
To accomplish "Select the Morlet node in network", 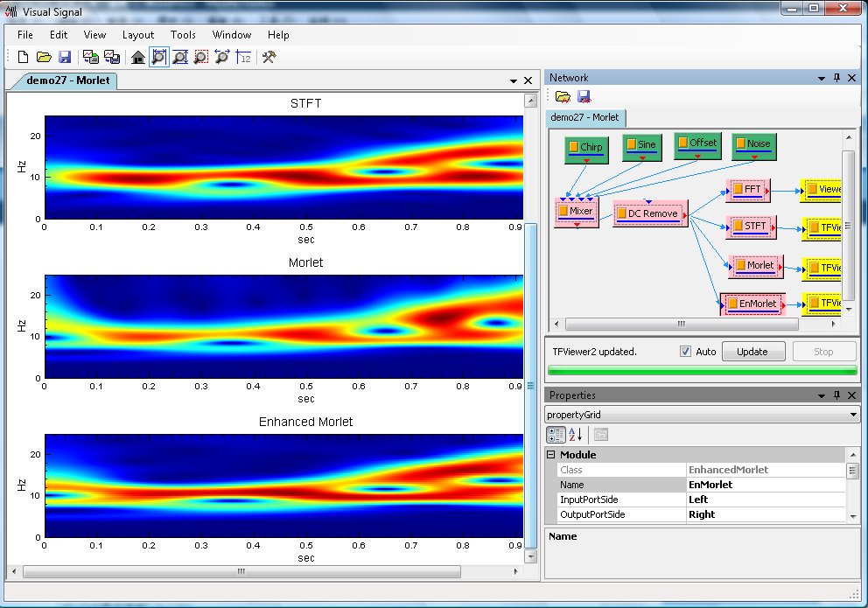I will point(756,267).
